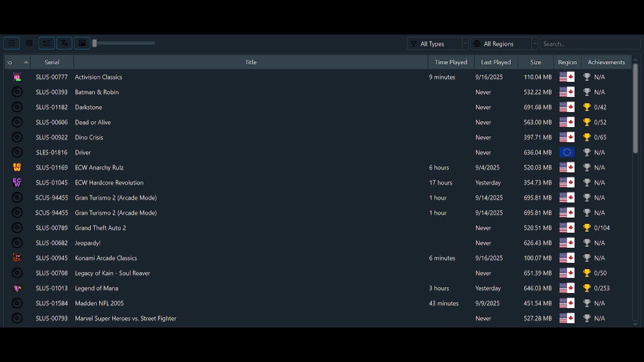Click the gold trophy for Legacy of Kain
The width and height of the screenshot is (644, 362).
587,273
